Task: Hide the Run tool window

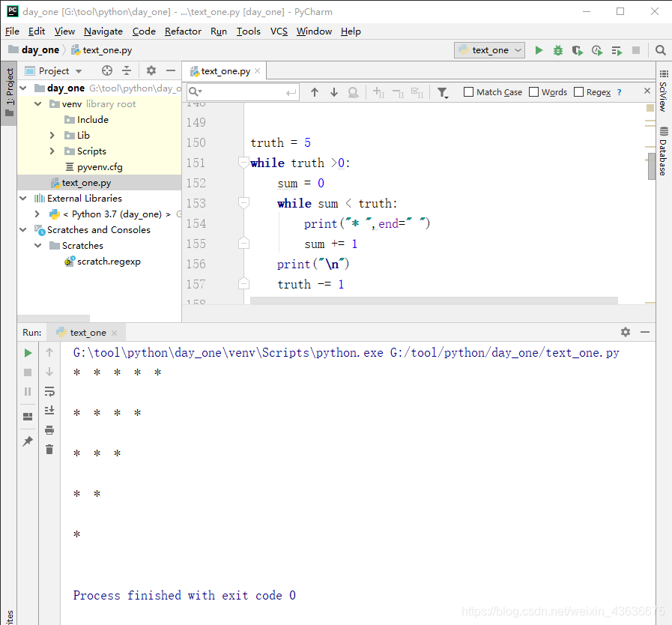Action: click(x=645, y=332)
